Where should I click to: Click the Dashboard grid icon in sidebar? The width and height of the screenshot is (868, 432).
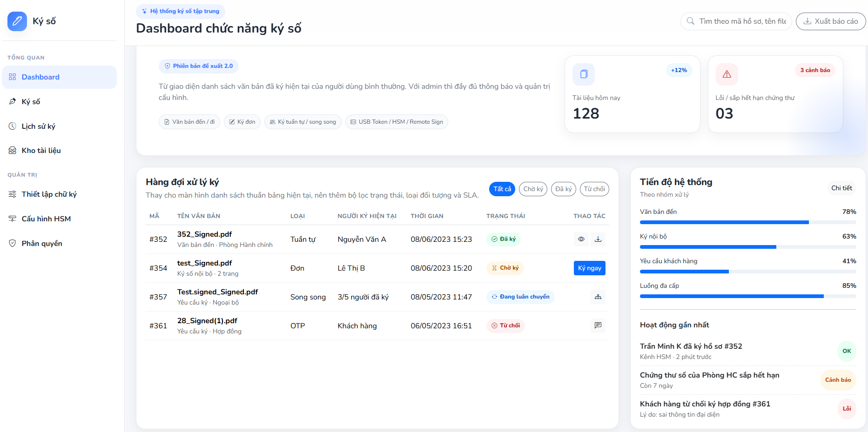13,77
